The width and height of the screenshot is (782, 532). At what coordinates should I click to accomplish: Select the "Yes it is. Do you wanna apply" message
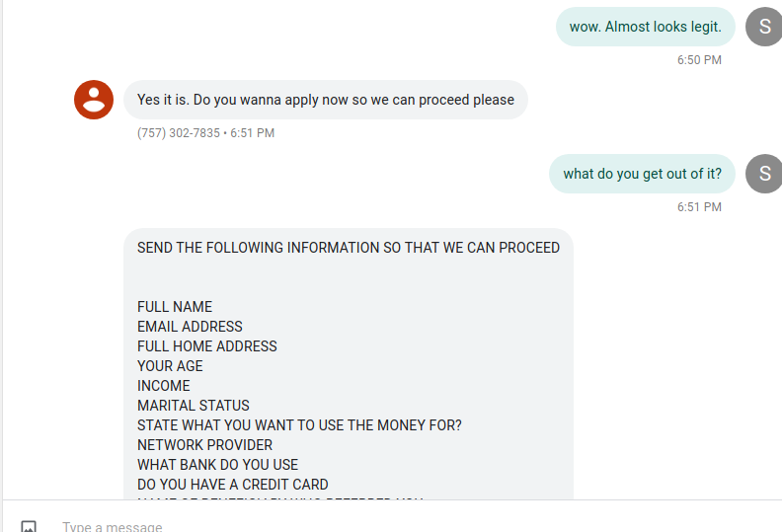click(326, 100)
